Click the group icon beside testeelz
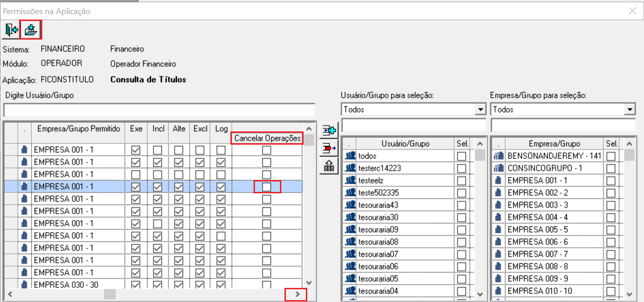This screenshot has width=644, height=302. (350, 181)
